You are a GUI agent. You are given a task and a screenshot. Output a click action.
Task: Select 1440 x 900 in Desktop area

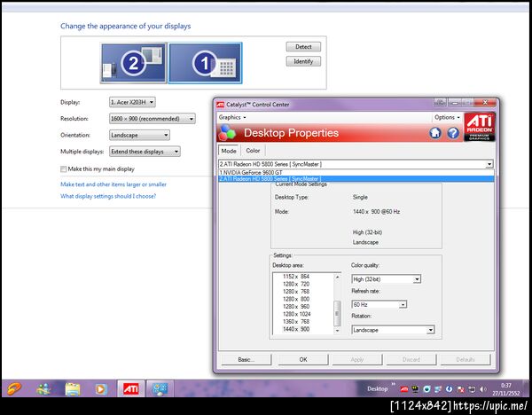pyautogui.click(x=296, y=329)
